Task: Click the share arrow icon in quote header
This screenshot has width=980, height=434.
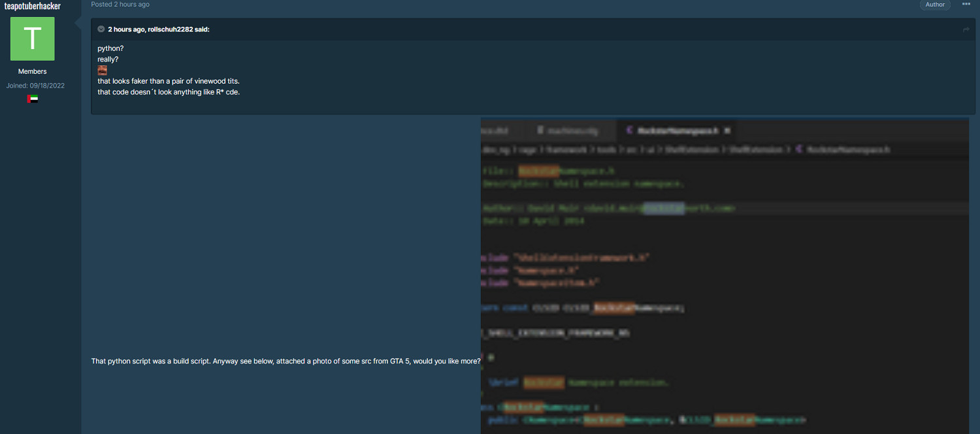Action: pyautogui.click(x=966, y=29)
